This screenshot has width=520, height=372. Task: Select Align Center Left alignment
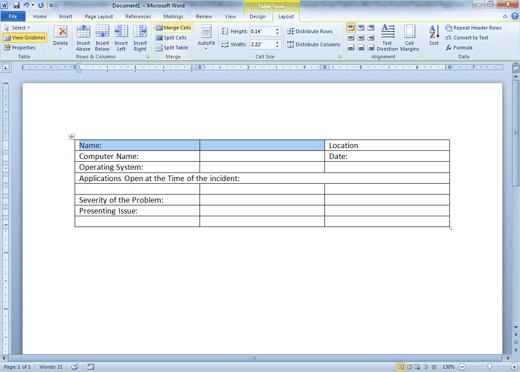(351, 38)
